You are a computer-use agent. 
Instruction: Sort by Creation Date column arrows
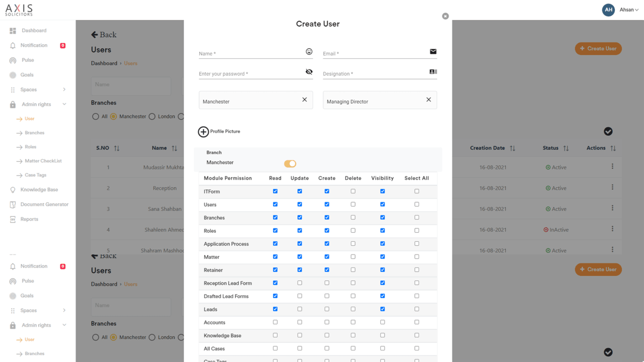(x=512, y=148)
